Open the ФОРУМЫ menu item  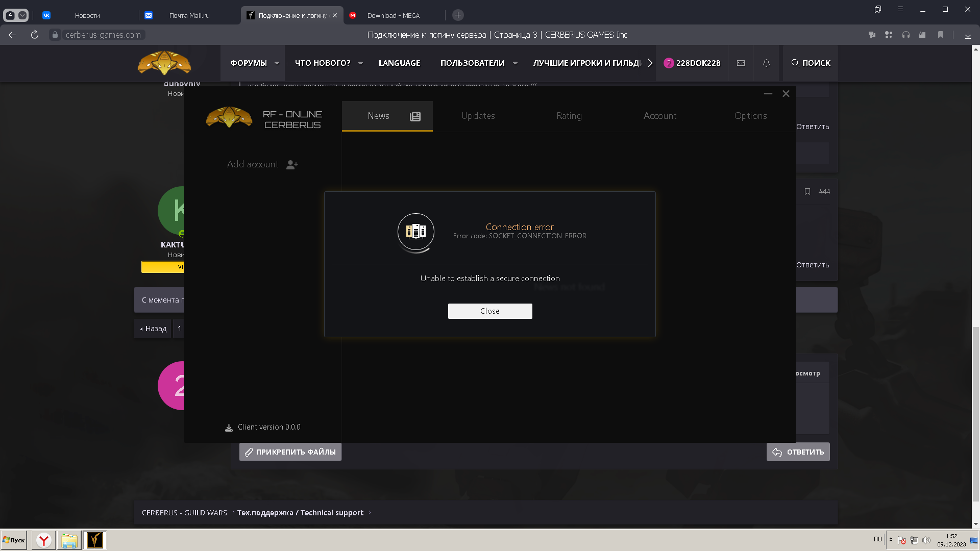[249, 63]
